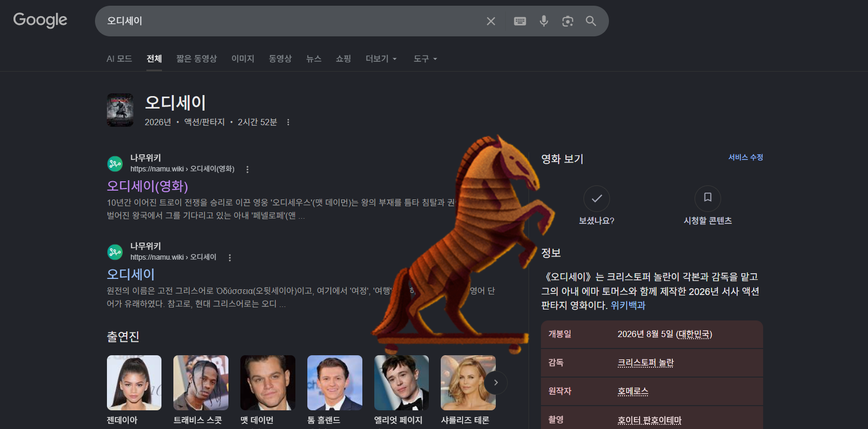868x429 pixels.
Task: Switch to the AI 모드 tab
Action: pos(119,59)
